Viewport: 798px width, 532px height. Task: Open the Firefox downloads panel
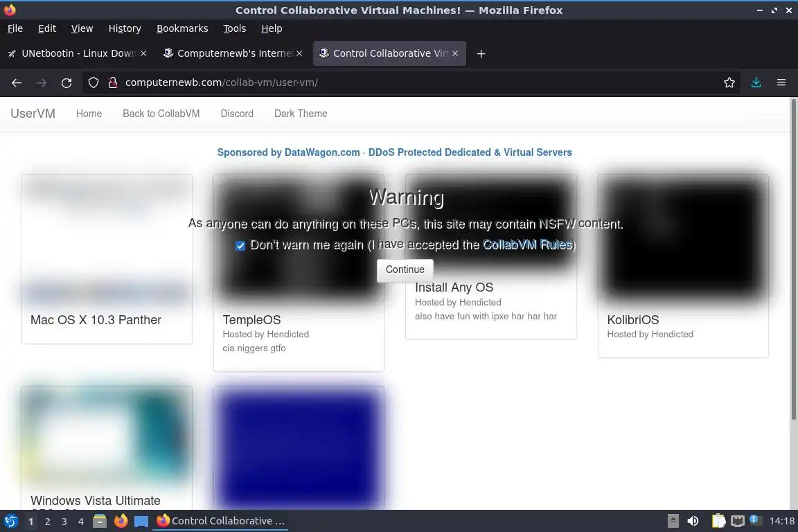pyautogui.click(x=756, y=82)
